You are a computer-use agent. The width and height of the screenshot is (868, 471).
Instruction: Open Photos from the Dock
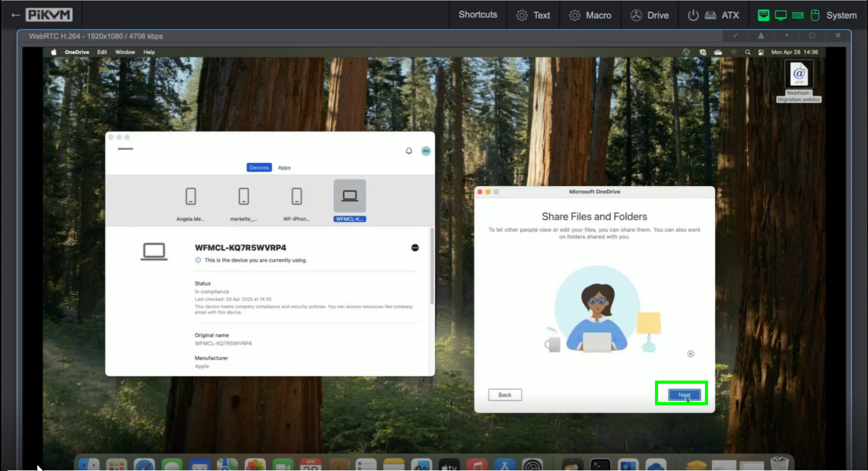(255, 465)
